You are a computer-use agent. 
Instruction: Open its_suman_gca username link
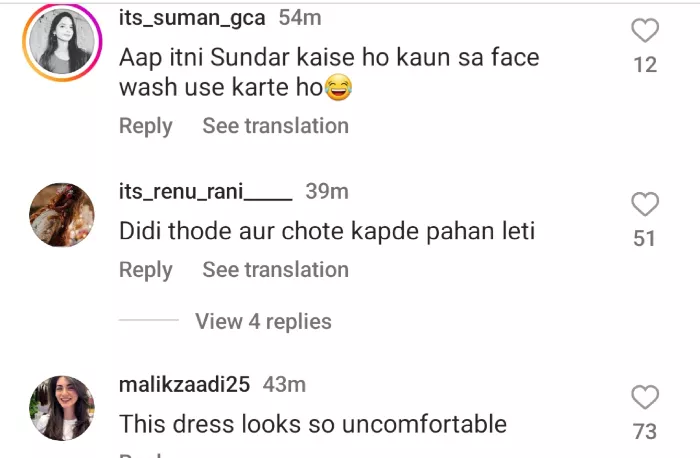point(193,18)
